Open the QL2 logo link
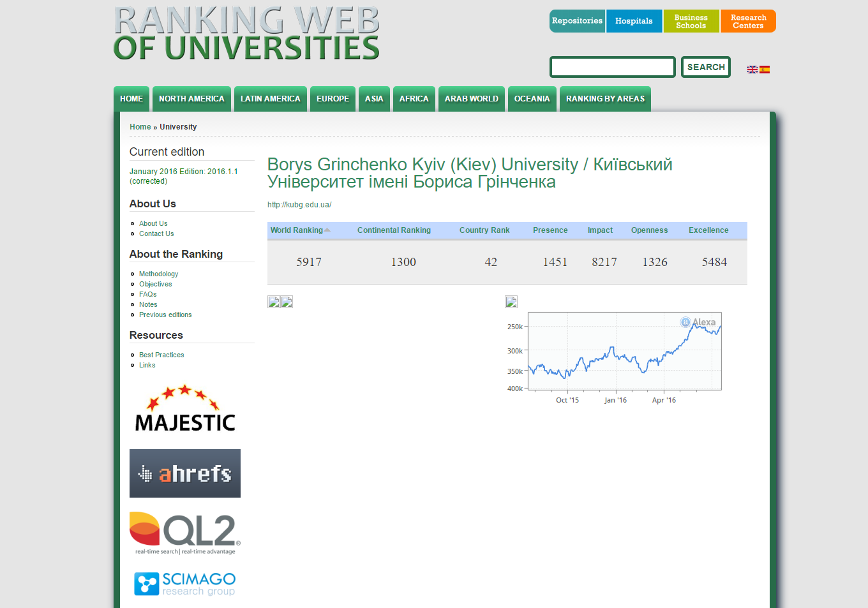Image resolution: width=868 pixels, height=608 pixels. (x=185, y=533)
